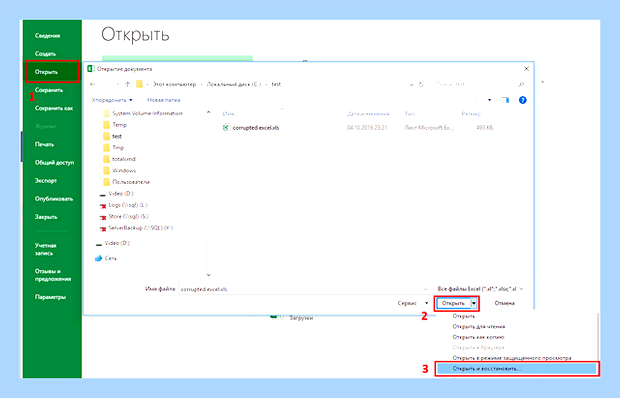Click the tree scrollbar up arrow
This screenshot has height=398, width=620.
pyautogui.click(x=208, y=113)
